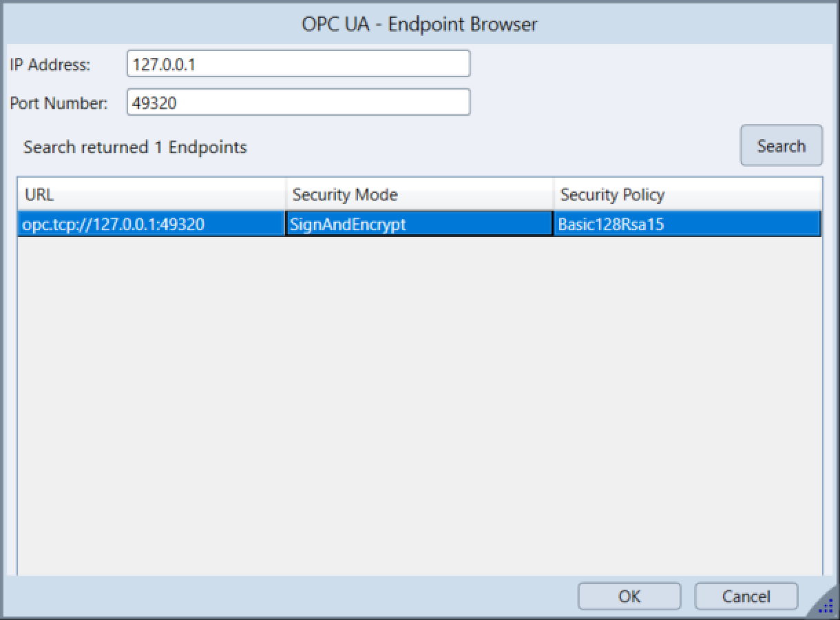Click the 'IP Address:' label
840x620 pixels.
[x=50, y=65]
